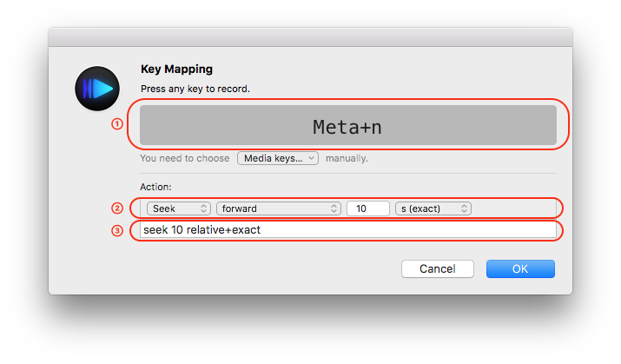Click the red circled number 2 marker
This screenshot has width=621, height=364.
point(117,208)
